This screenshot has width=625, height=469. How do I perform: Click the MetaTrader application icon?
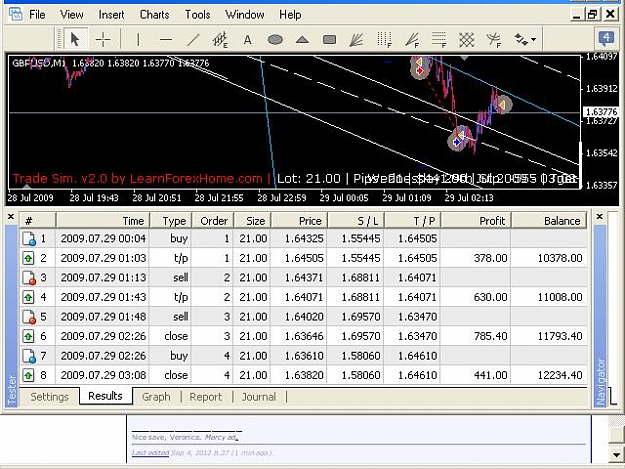point(15,15)
